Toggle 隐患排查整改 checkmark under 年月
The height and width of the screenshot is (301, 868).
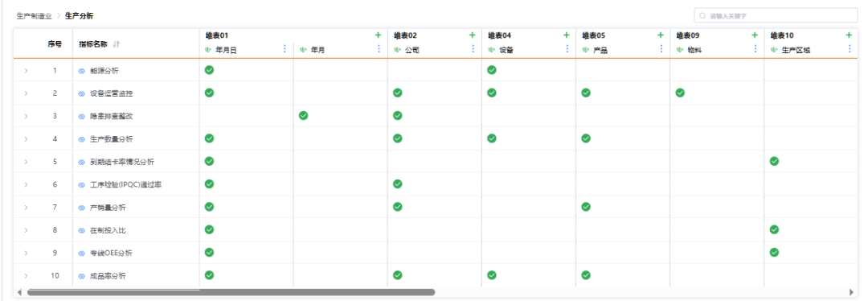303,115
